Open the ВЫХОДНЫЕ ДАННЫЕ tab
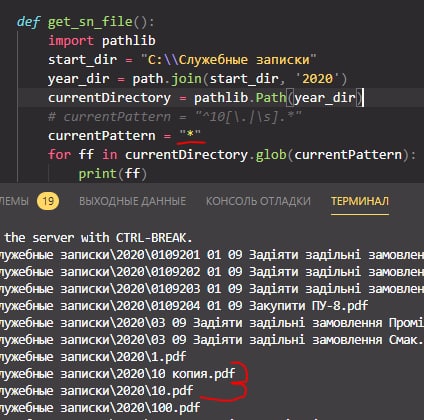This screenshot has height=420, width=424. [133, 201]
